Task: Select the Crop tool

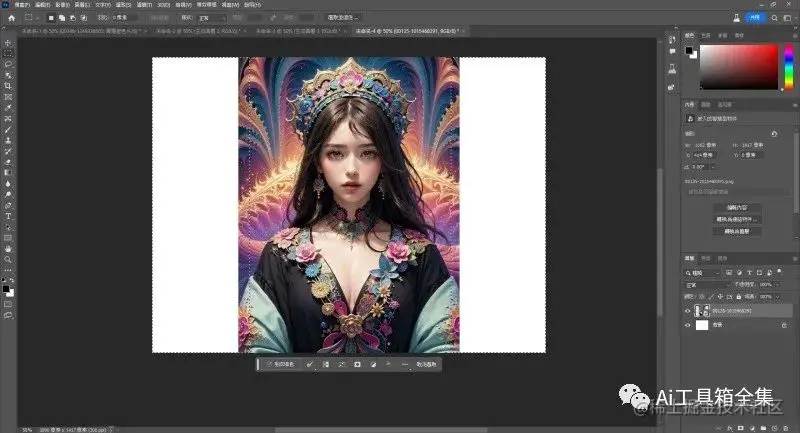Action: coord(8,86)
